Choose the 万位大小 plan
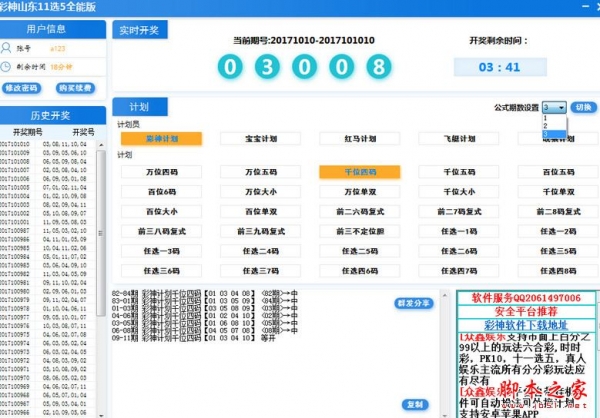This screenshot has width=600, height=418. pyautogui.click(x=261, y=192)
